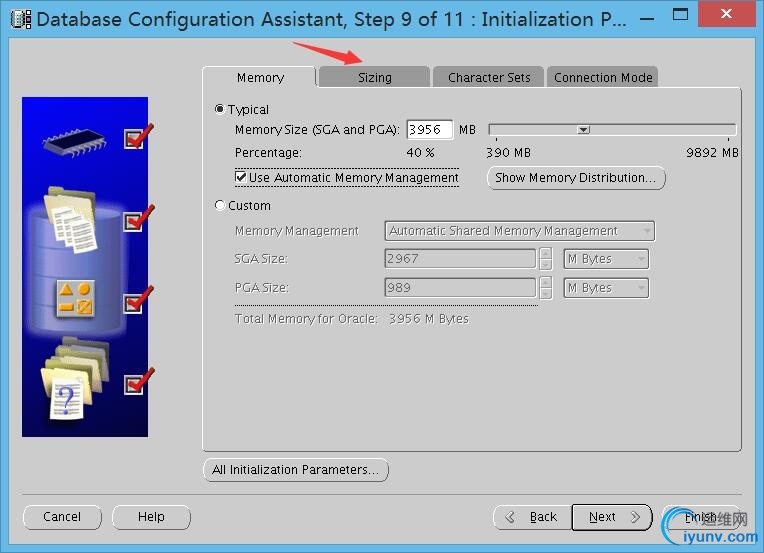Close the Database Configuration Assistant window
Image resolution: width=764 pixels, height=553 pixels.
tap(726, 14)
